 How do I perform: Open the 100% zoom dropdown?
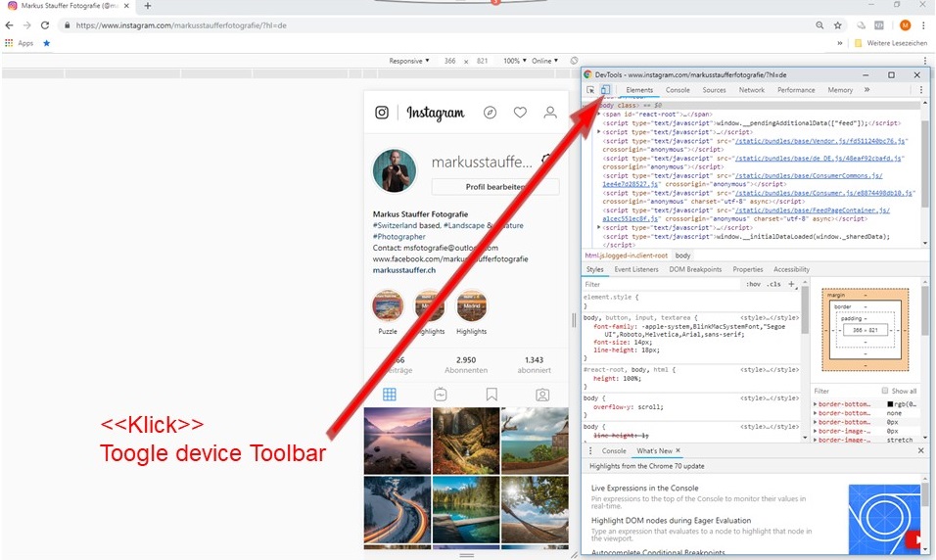pos(515,61)
